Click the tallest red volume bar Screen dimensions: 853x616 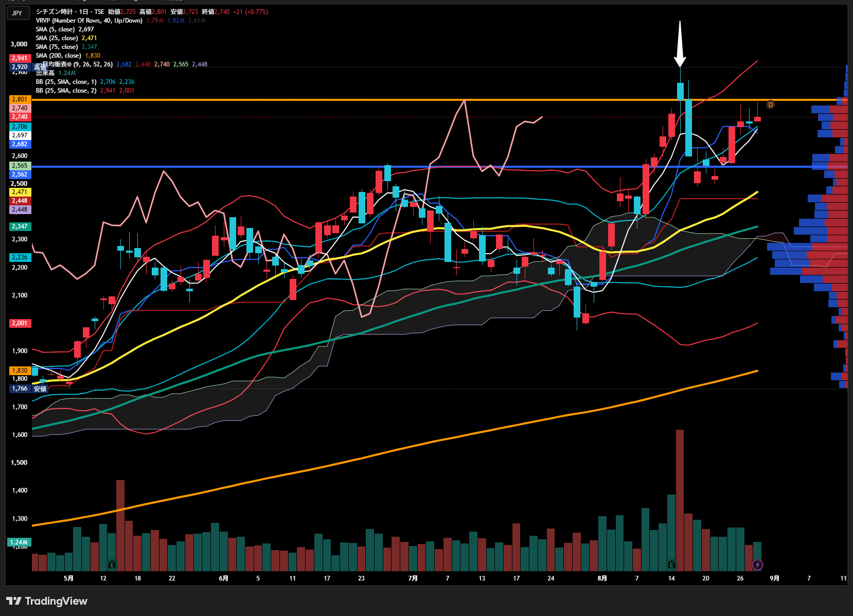pos(680,500)
